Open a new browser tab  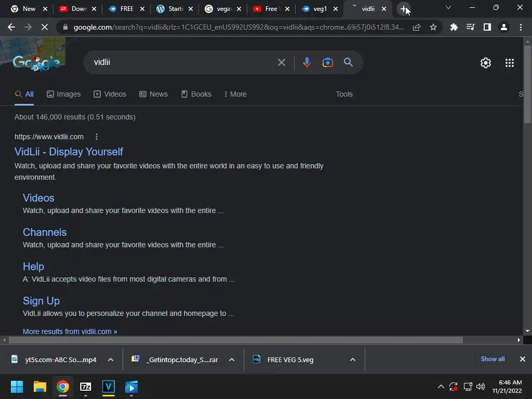click(x=403, y=9)
